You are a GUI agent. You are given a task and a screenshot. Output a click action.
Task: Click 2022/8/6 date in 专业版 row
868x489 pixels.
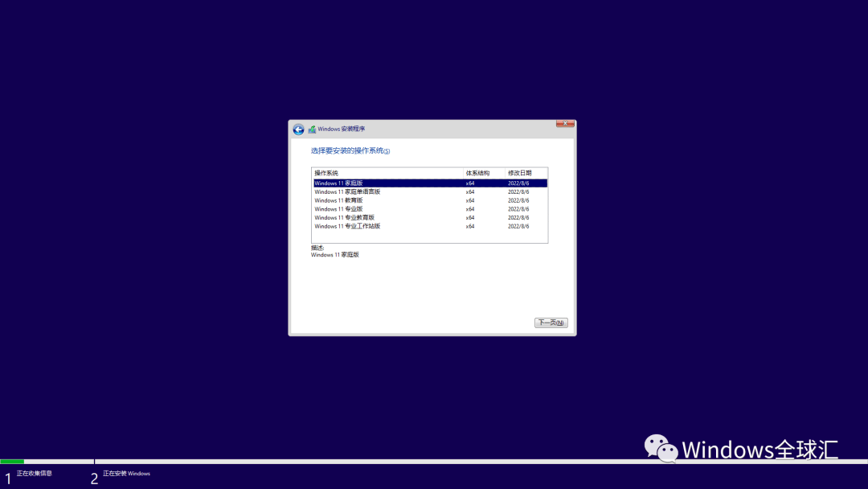coord(518,209)
